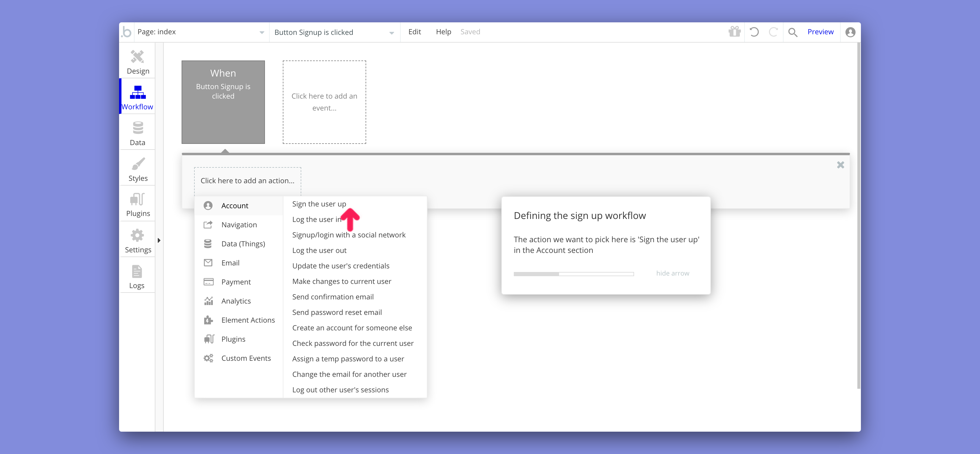Select the Data (Things) action category
980x454 pixels.
pos(239,244)
